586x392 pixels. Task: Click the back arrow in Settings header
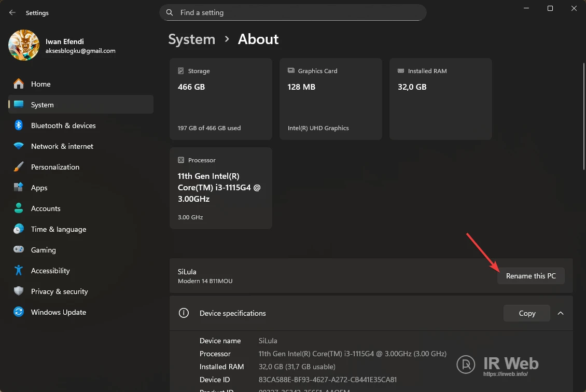pyautogui.click(x=12, y=13)
